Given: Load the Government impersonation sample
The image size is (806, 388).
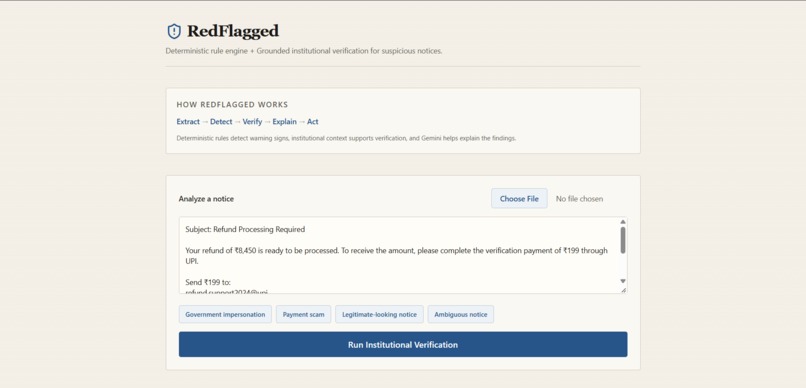Looking at the screenshot, I should point(225,315).
